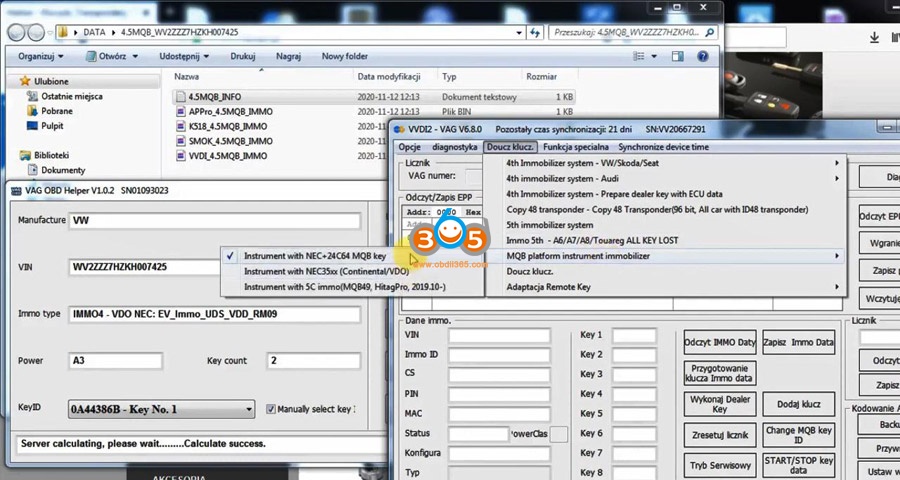This screenshot has height=480, width=900.
Task: Click the browser download arrow icon
Action: [x=874, y=37]
